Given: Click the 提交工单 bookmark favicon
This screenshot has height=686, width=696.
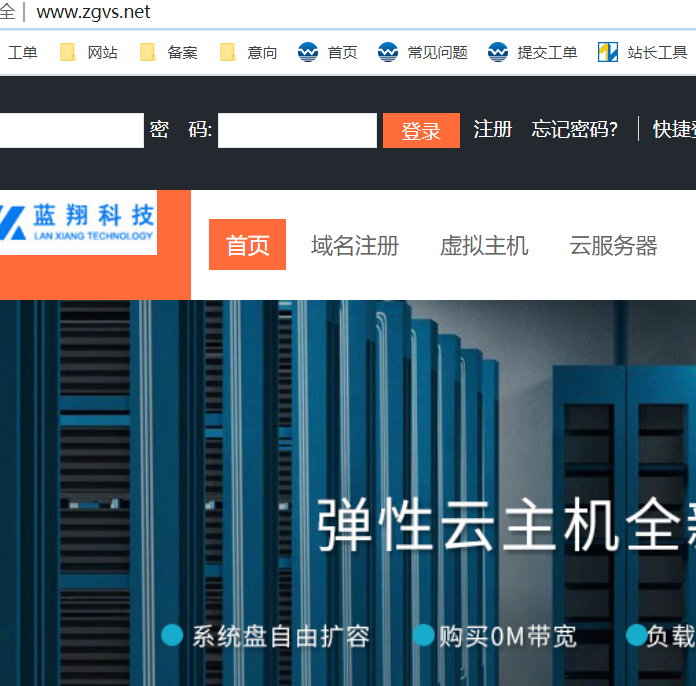Looking at the screenshot, I should (x=498, y=52).
